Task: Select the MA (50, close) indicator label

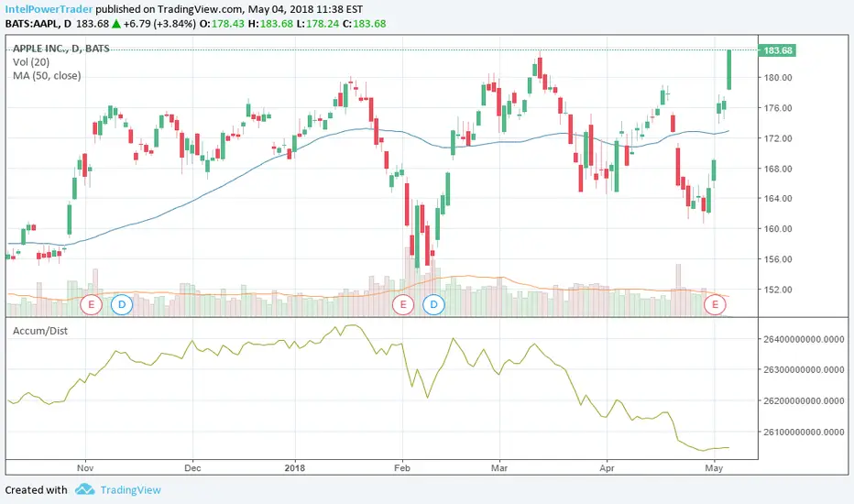Action: tap(47, 76)
